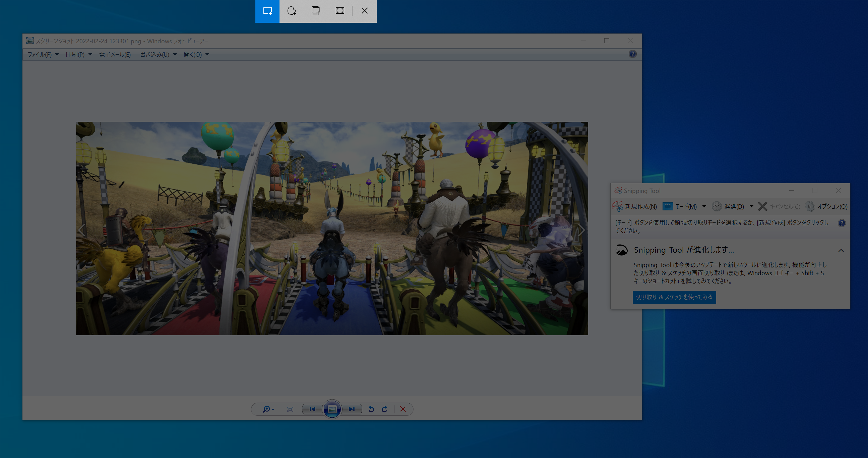The width and height of the screenshot is (868, 458).
Task: Rotate the photo counterclockwise
Action: point(371,409)
